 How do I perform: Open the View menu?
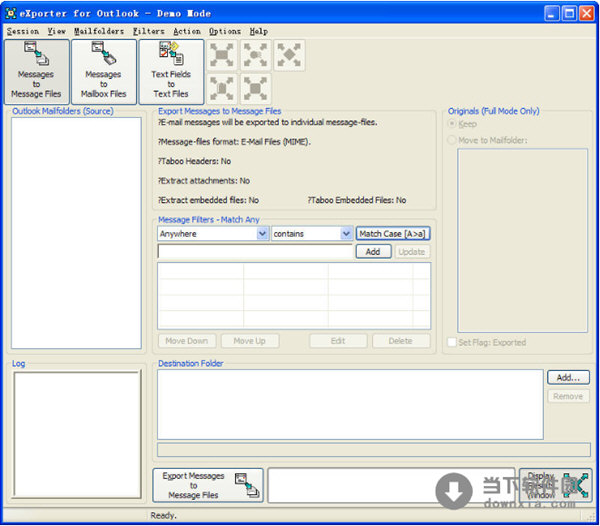(57, 31)
